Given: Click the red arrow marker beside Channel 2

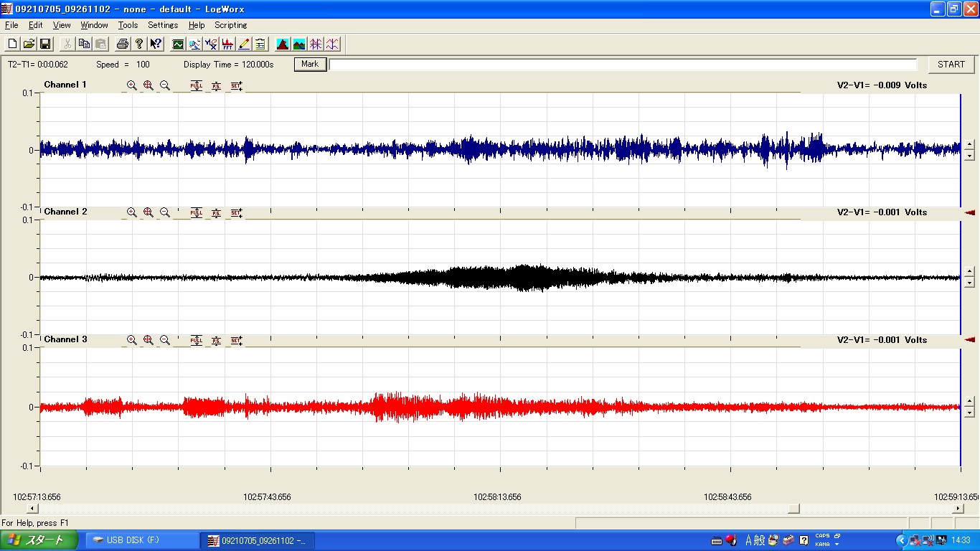Looking at the screenshot, I should 970,212.
